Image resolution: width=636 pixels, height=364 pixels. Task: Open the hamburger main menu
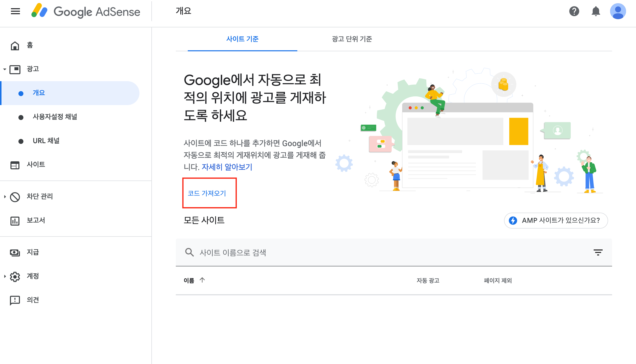[x=15, y=11]
